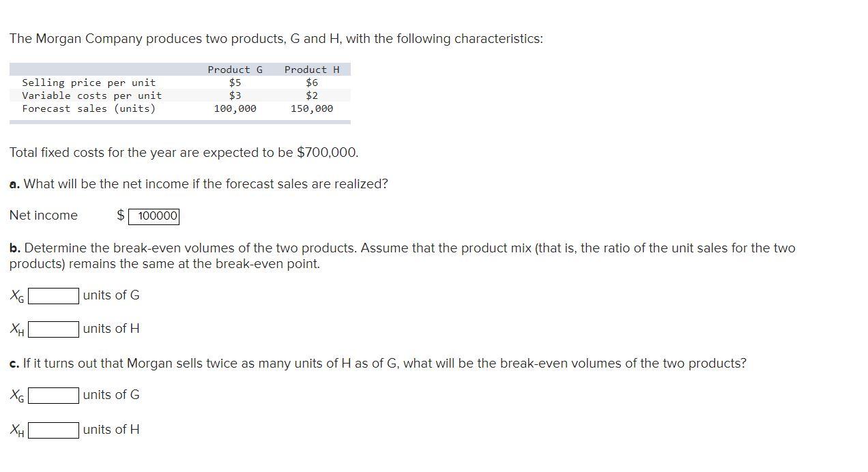
Task: Select the $5 selling price for Product G
Action: [x=235, y=82]
